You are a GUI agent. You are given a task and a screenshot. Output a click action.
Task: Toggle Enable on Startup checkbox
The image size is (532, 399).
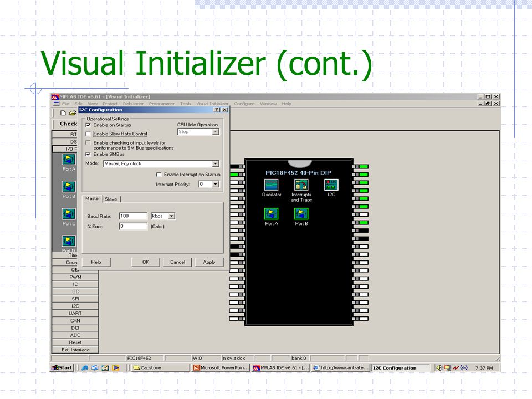[x=88, y=125]
